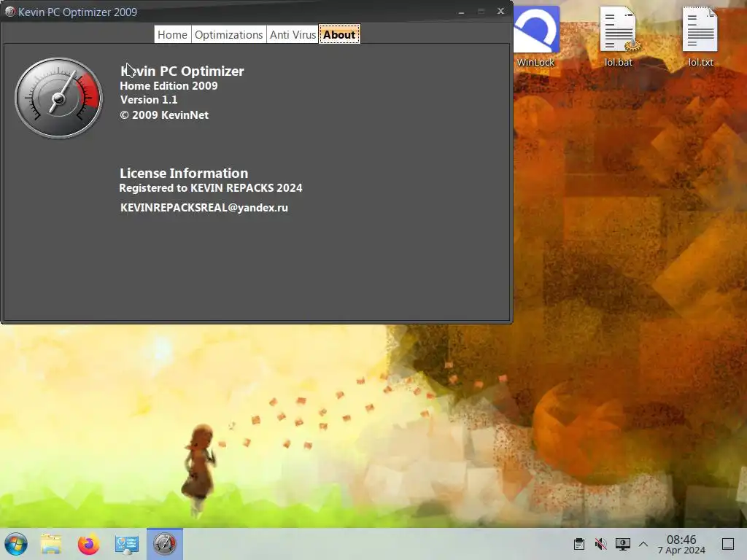Image resolution: width=747 pixels, height=560 pixels.
Task: Close the Kevin PC Optimizer window
Action: click(x=500, y=11)
